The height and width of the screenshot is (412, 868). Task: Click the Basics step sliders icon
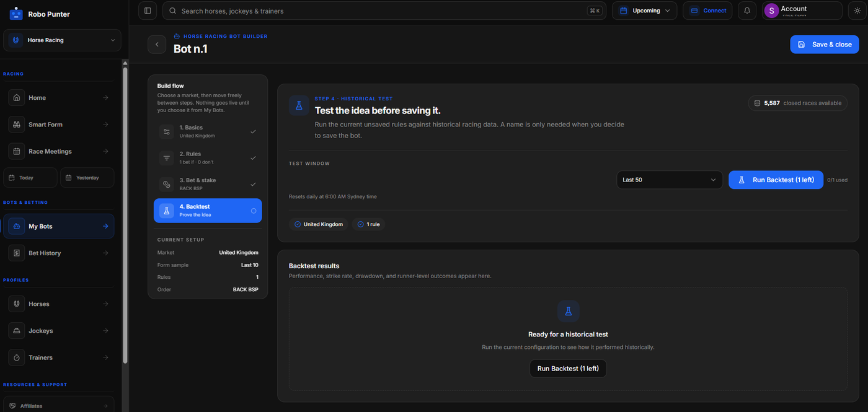coord(166,131)
